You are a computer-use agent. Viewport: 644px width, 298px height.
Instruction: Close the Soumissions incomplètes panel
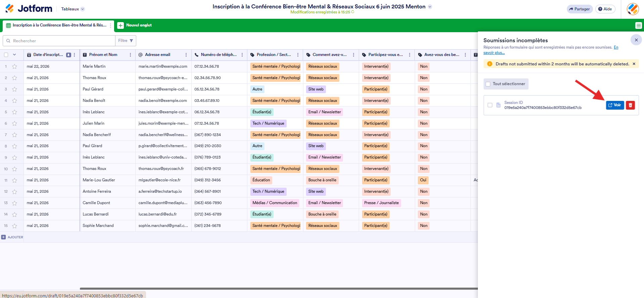coord(636,40)
